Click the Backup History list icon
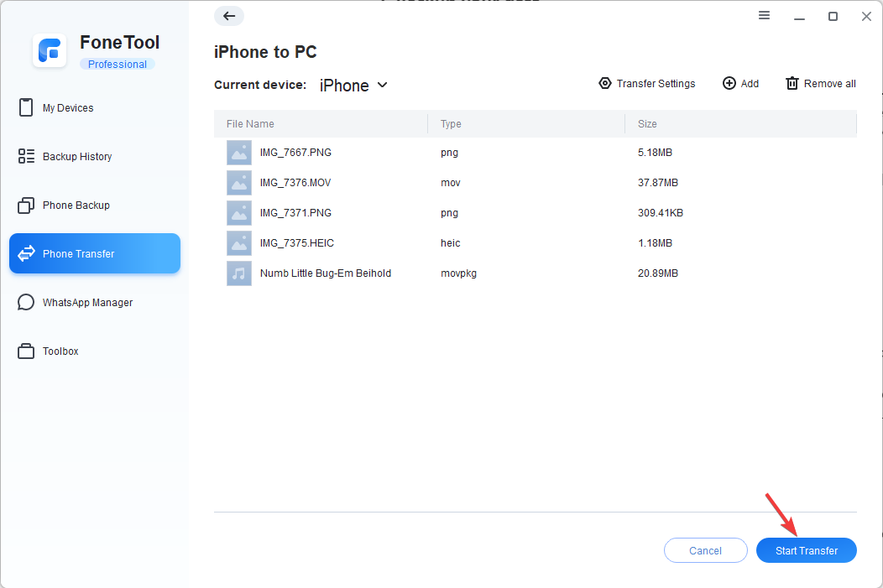 [x=26, y=156]
